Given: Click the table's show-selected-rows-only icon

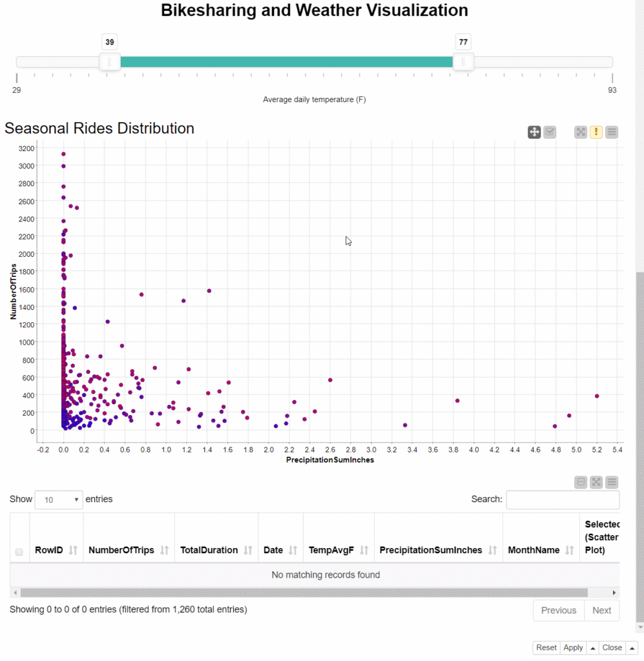Looking at the screenshot, I should tap(581, 482).
